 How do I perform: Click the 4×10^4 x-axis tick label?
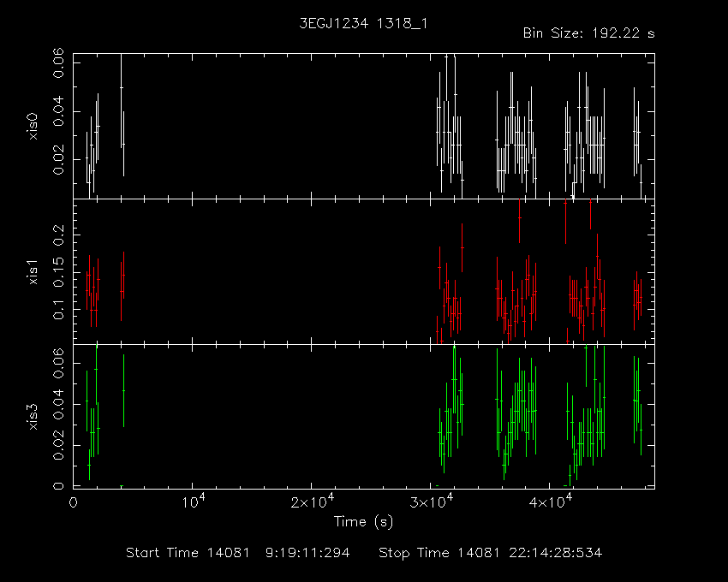551,502
